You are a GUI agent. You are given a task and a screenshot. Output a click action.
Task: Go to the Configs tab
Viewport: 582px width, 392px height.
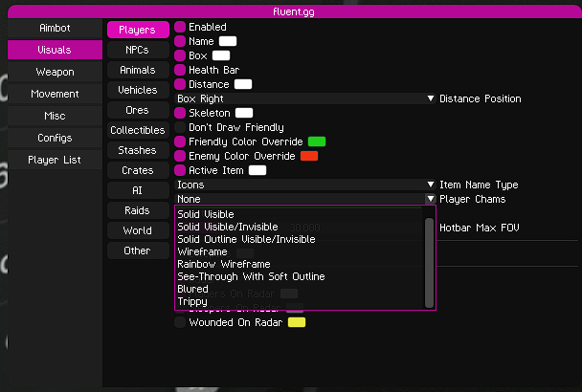point(55,138)
